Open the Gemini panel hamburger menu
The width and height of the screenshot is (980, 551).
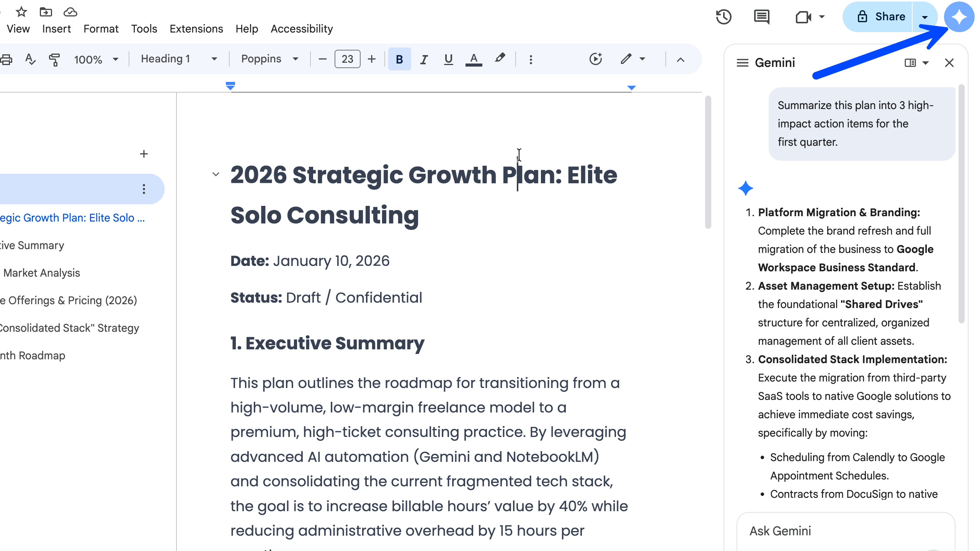(742, 63)
